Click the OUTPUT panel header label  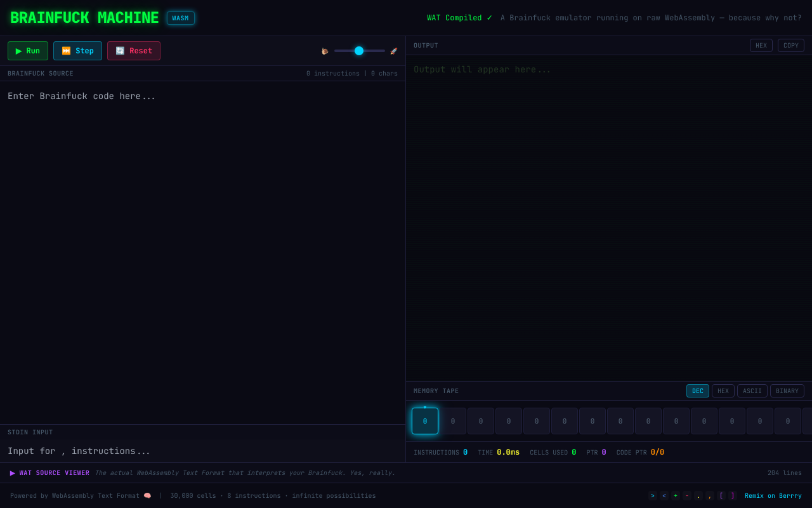426,46
